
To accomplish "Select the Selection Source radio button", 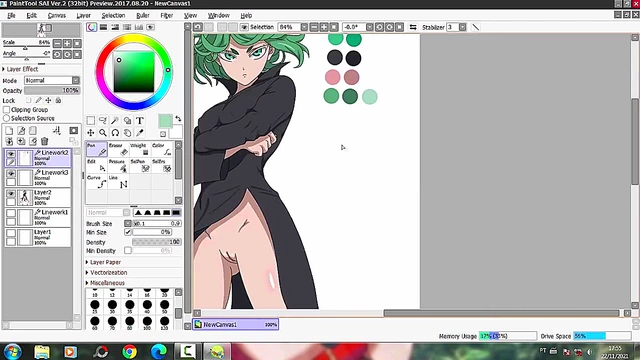I will [x=6, y=118].
